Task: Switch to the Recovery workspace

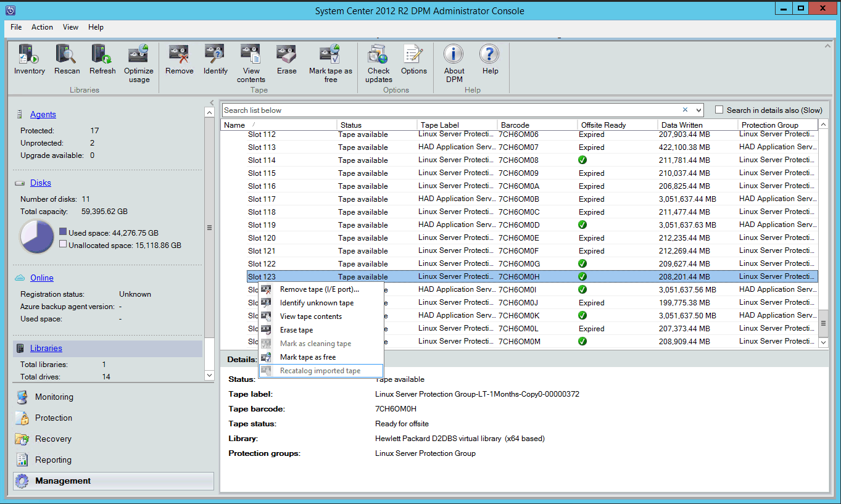Action: [x=53, y=439]
